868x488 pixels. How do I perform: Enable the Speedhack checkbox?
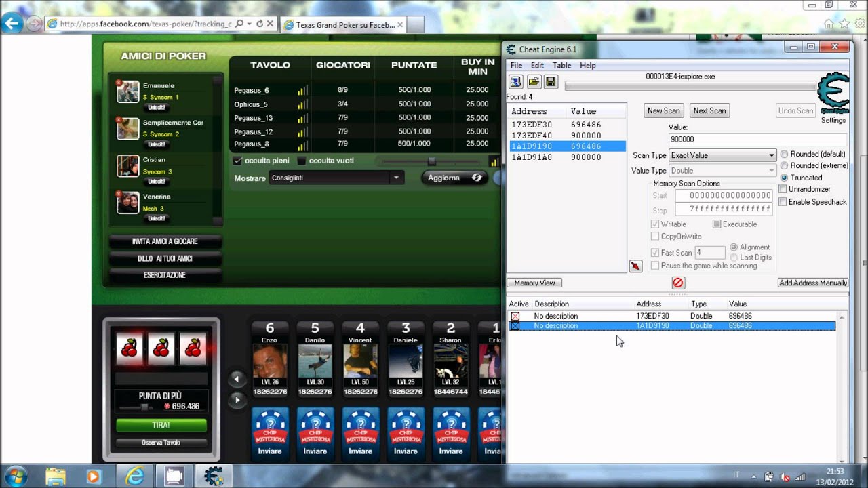click(783, 202)
